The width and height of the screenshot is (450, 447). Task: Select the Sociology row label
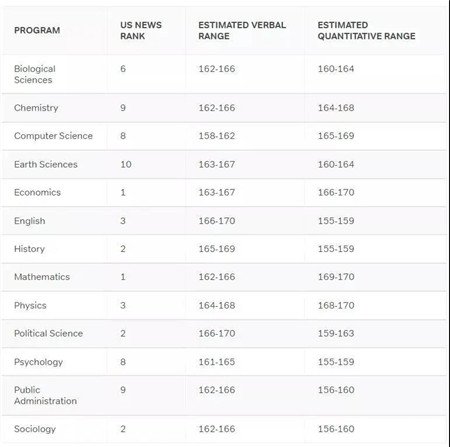tap(35, 429)
